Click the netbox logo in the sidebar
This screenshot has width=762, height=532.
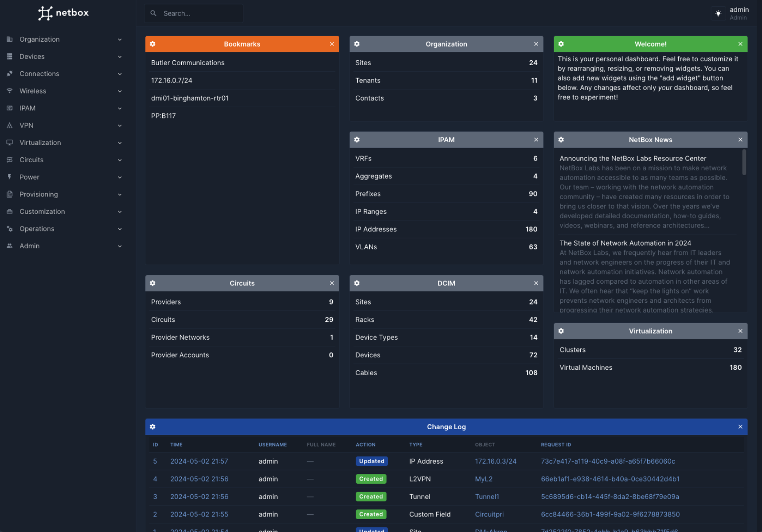tap(63, 13)
